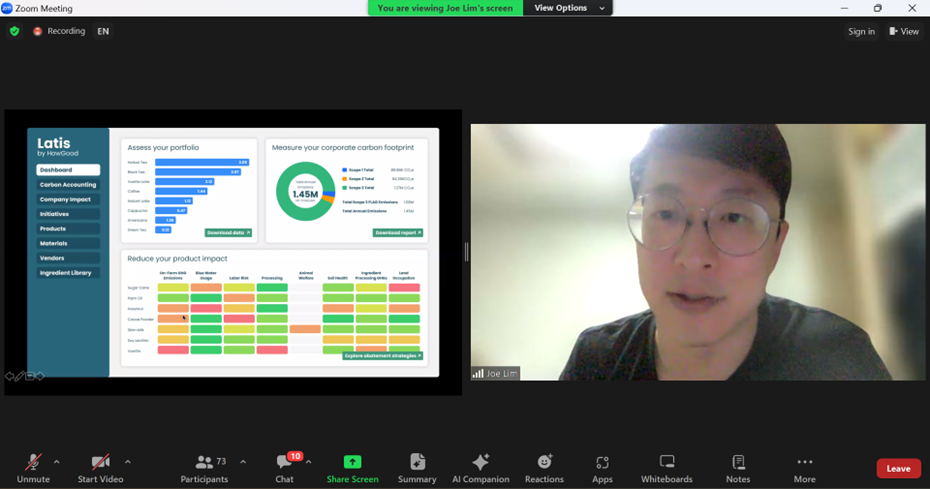
Task: Launch the AI Companion
Action: tap(480, 467)
